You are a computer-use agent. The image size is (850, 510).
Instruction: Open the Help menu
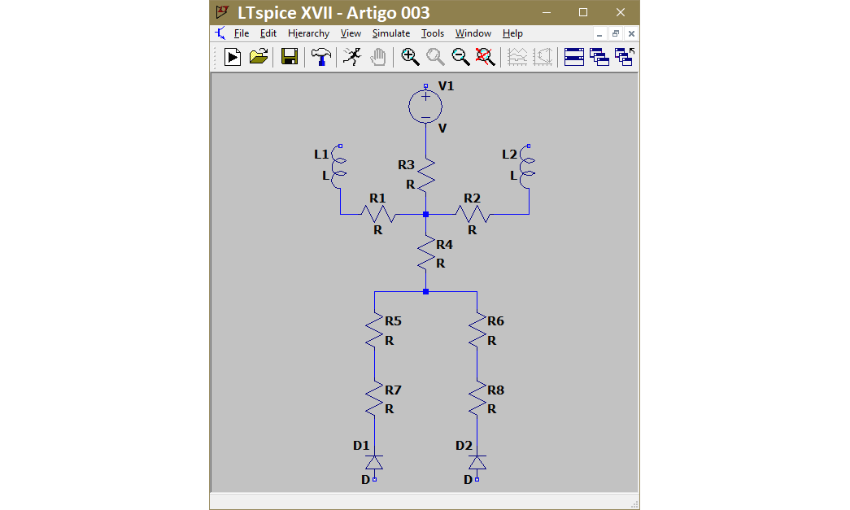512,33
